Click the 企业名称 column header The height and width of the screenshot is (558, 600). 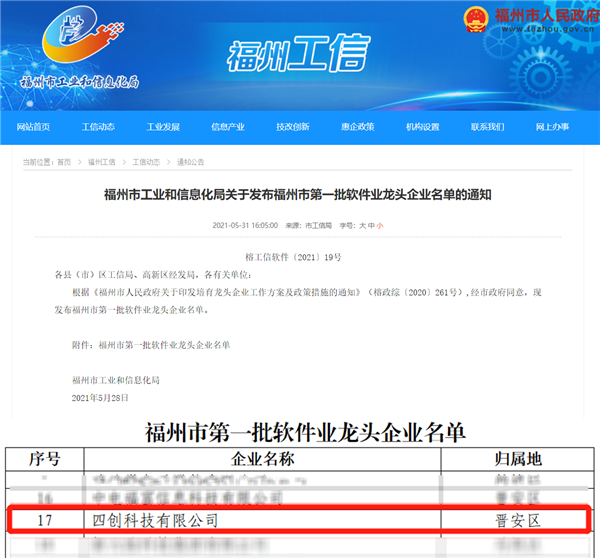(x=262, y=459)
